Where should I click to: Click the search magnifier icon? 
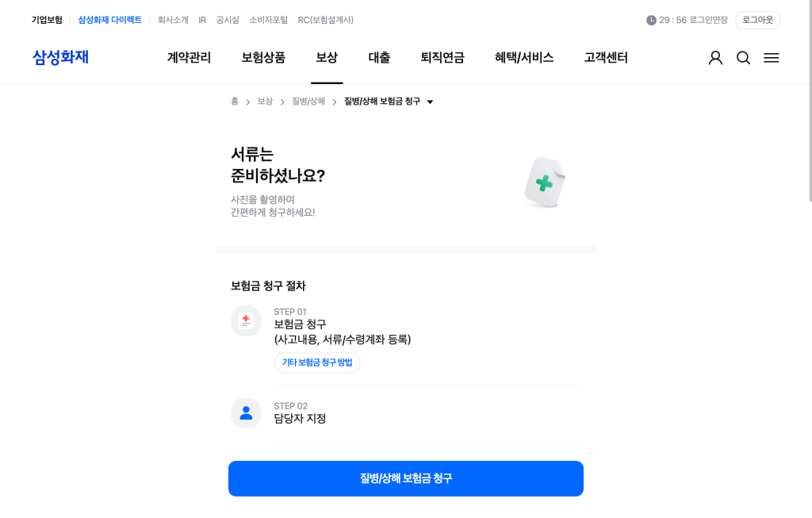[x=743, y=58]
